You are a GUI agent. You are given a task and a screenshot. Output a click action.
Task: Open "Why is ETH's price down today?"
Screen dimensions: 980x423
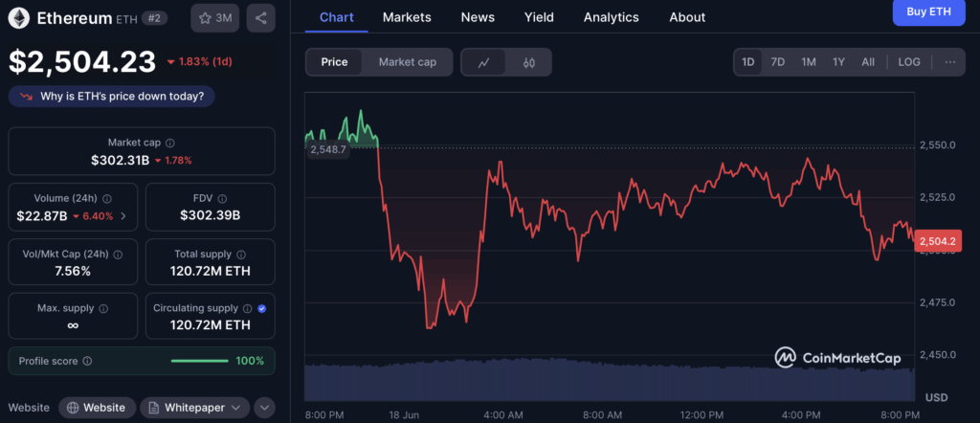[x=112, y=97]
